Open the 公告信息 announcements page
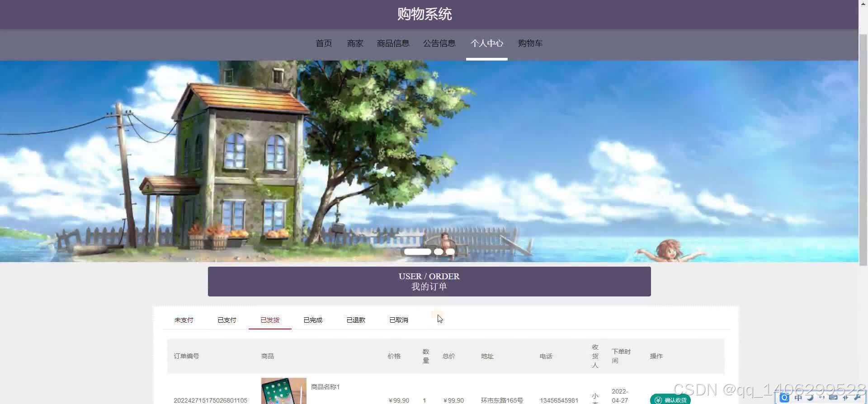The image size is (868, 404). click(439, 43)
